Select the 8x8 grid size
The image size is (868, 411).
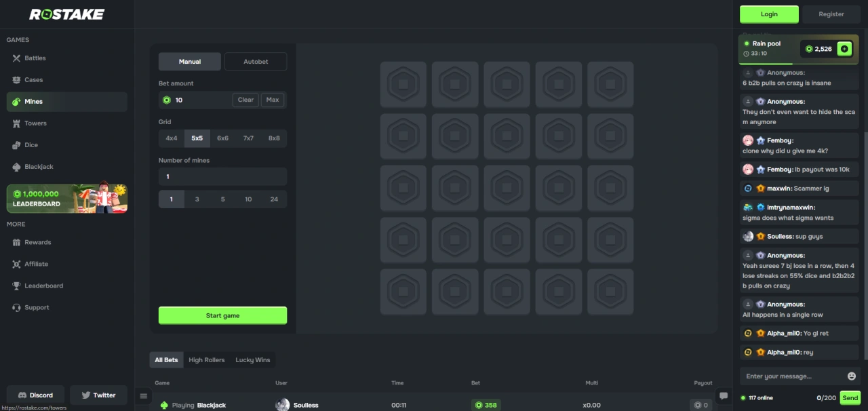[x=274, y=138]
